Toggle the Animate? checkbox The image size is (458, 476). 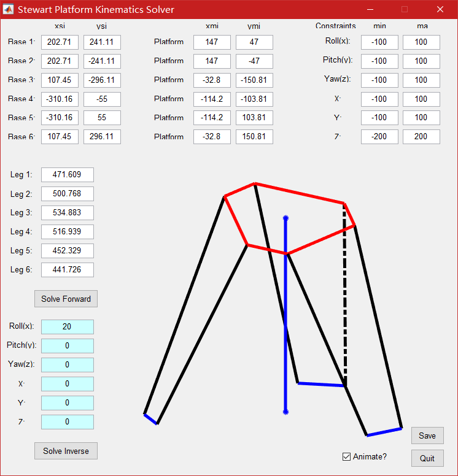tap(347, 456)
